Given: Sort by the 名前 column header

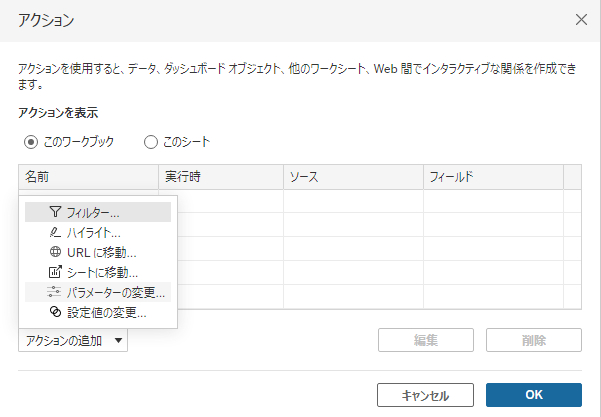Looking at the screenshot, I should 88,177.
